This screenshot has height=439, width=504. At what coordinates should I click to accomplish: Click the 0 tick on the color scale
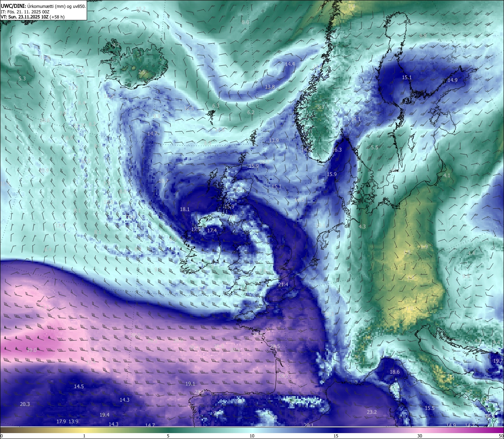click(1, 436)
